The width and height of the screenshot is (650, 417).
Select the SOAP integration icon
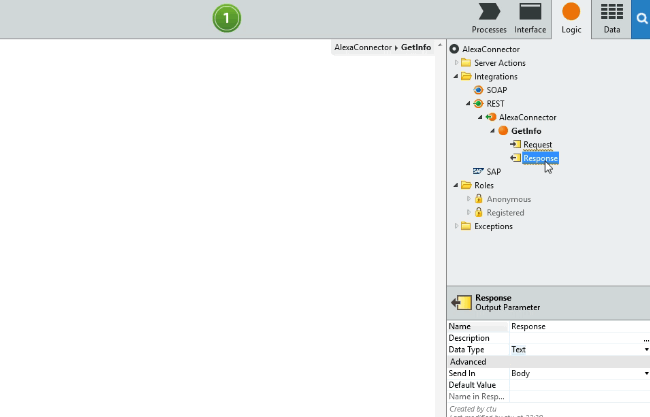tap(478, 90)
